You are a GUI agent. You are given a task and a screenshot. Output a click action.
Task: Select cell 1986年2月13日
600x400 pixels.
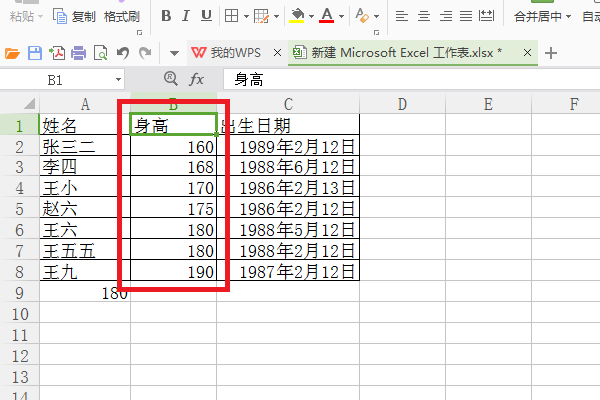point(288,187)
